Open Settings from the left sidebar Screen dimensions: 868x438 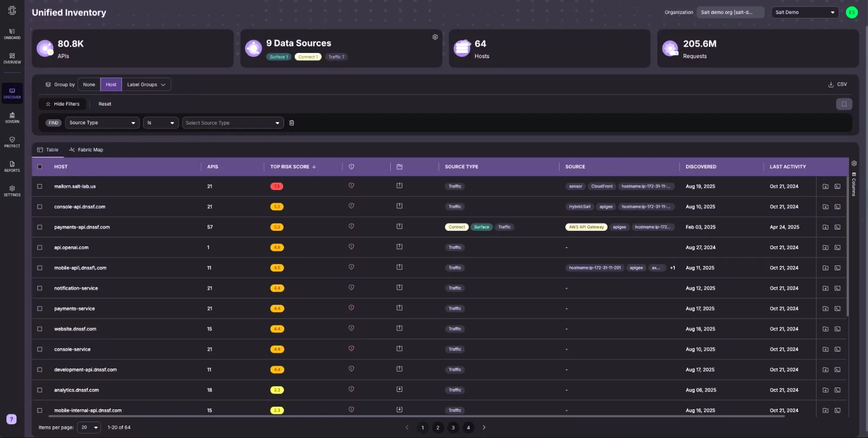pos(12,191)
